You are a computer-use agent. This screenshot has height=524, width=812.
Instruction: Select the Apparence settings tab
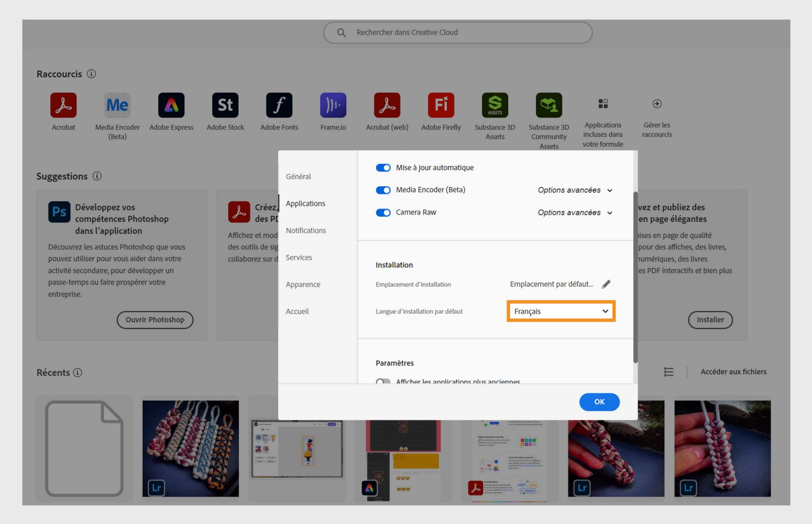(303, 284)
